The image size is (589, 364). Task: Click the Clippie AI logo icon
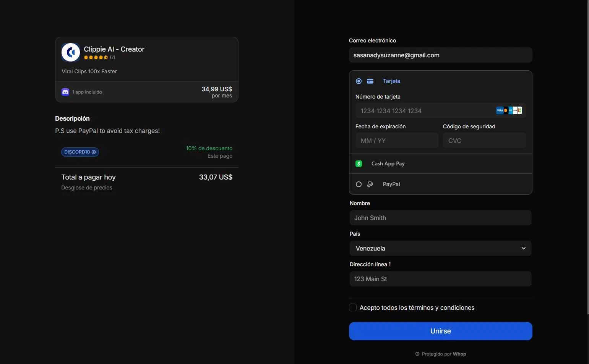click(71, 52)
